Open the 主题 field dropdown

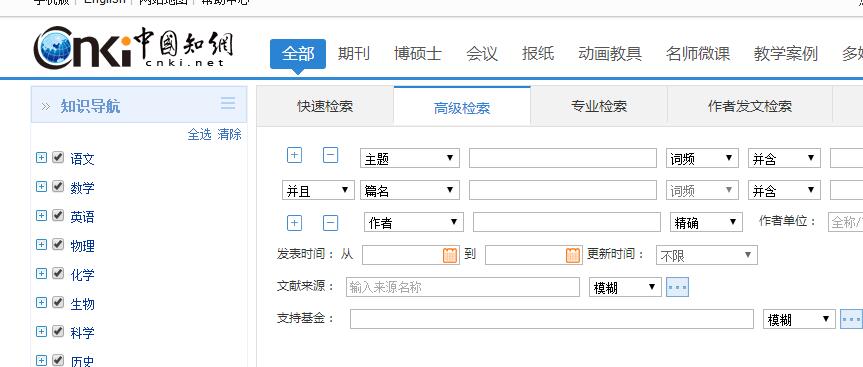(x=409, y=158)
